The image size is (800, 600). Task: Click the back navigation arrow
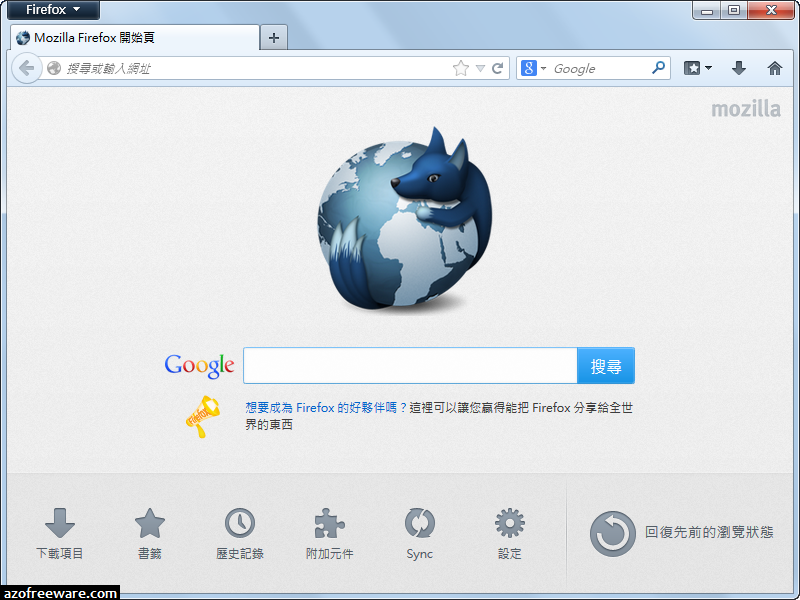coord(27,68)
